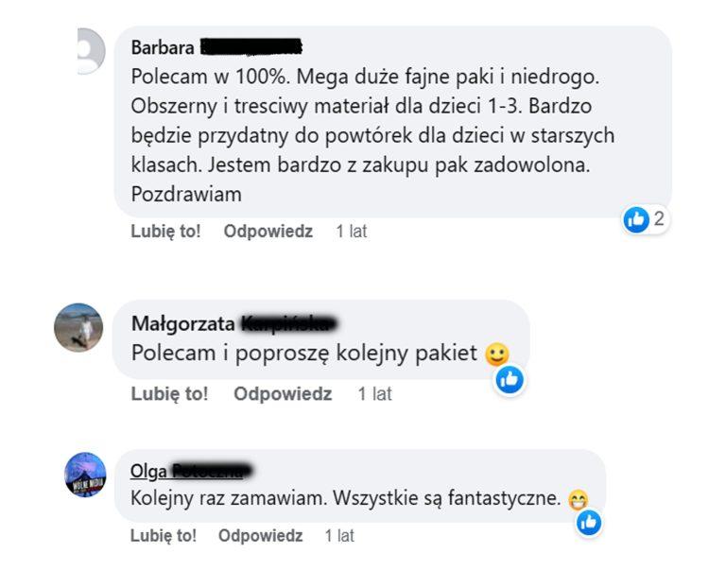
Task: Open Barbara's profile name link
Action: tap(216, 47)
